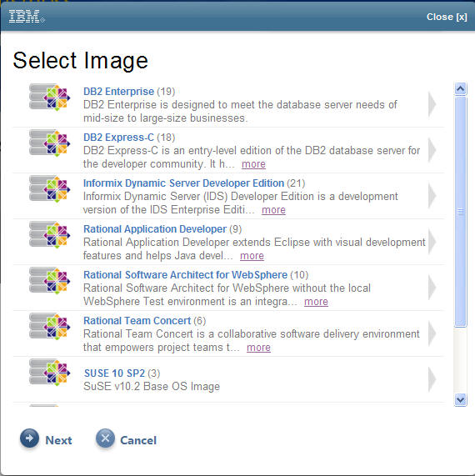Click the scrollbar down arrow
The width and height of the screenshot is (475, 476).
pyautogui.click(x=461, y=399)
